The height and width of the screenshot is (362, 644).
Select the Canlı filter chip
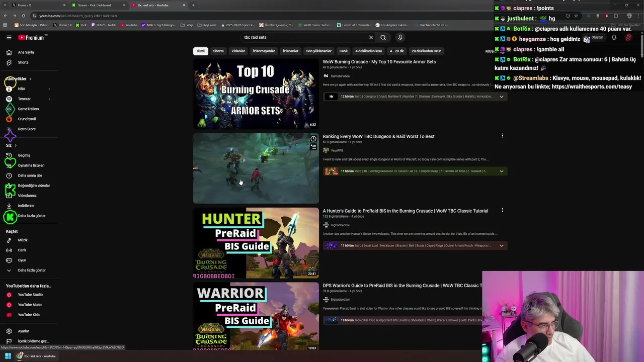pos(344,51)
